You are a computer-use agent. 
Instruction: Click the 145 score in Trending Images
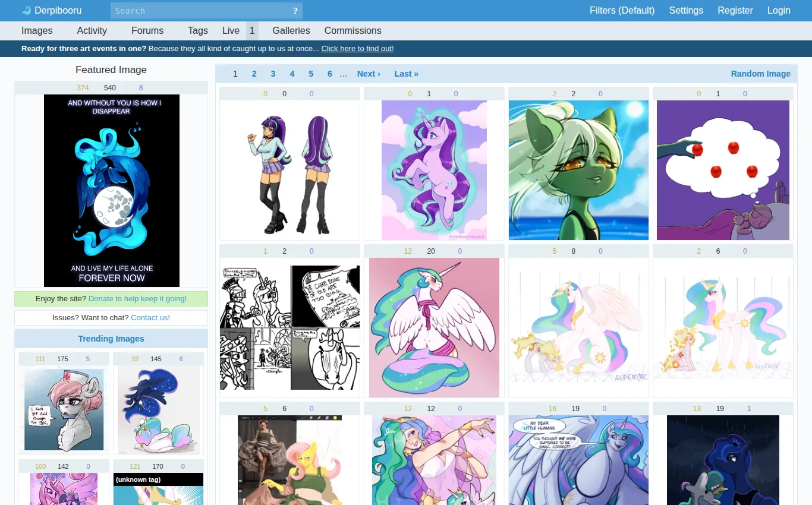tap(156, 359)
